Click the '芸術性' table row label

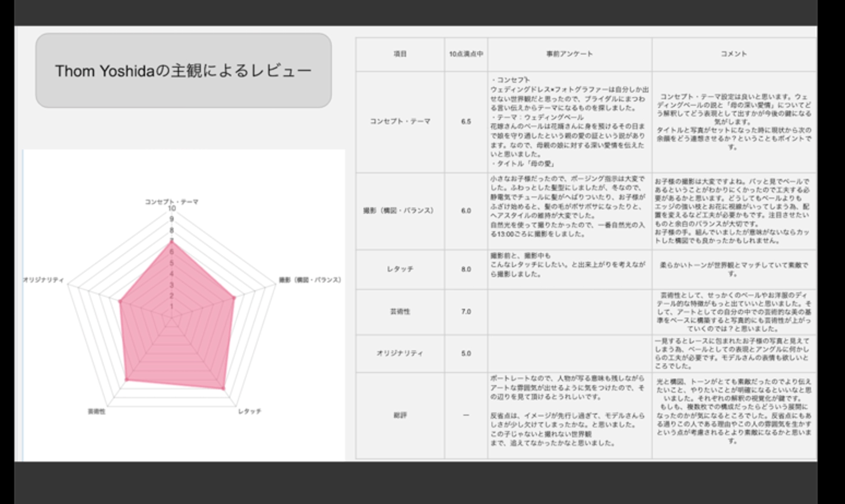coord(400,311)
